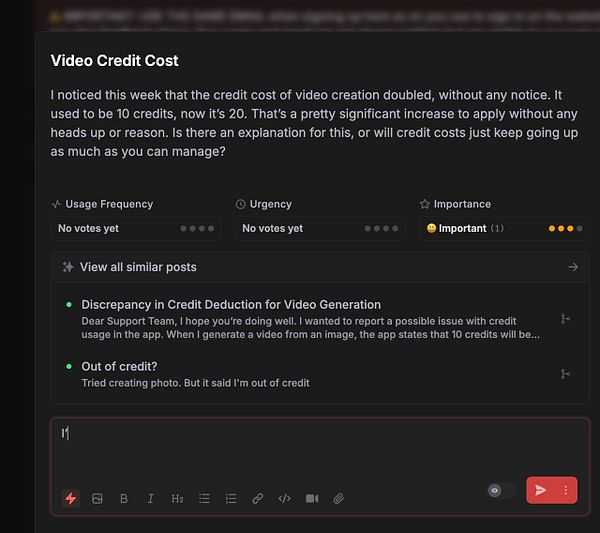Toggle italic formatting
This screenshot has height=533, width=600.
(150, 498)
